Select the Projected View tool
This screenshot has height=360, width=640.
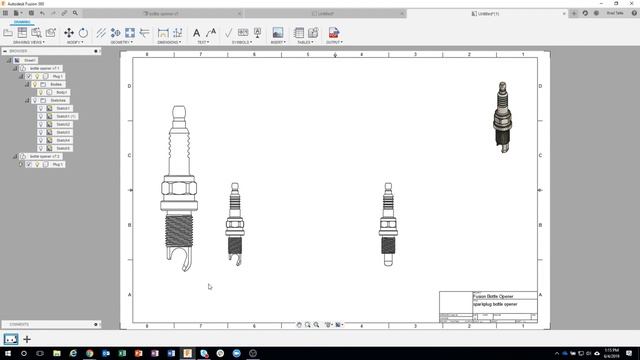(x=22, y=33)
